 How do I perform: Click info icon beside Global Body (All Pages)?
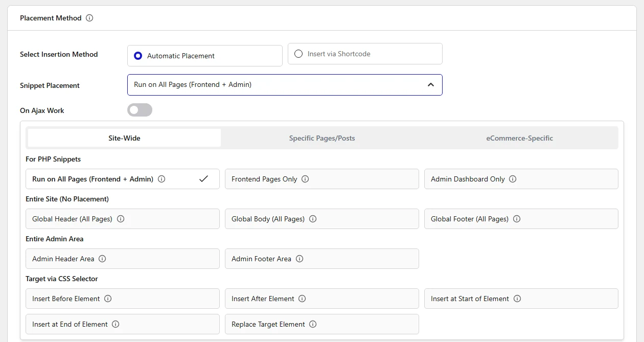pyautogui.click(x=313, y=219)
